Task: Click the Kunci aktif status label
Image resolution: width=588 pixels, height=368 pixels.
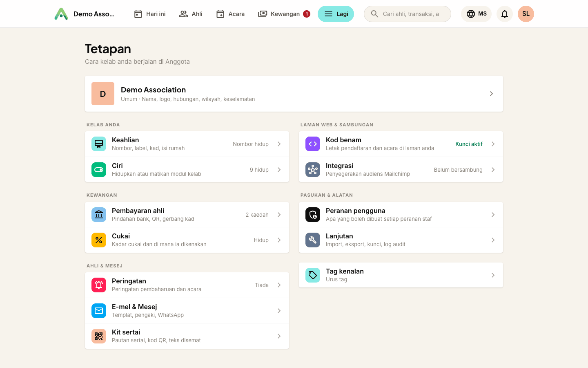Action: click(469, 144)
